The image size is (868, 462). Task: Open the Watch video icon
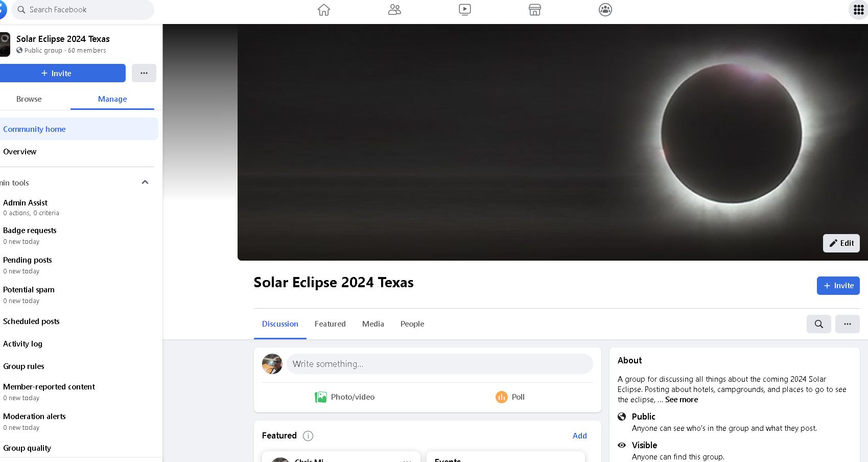(x=465, y=10)
